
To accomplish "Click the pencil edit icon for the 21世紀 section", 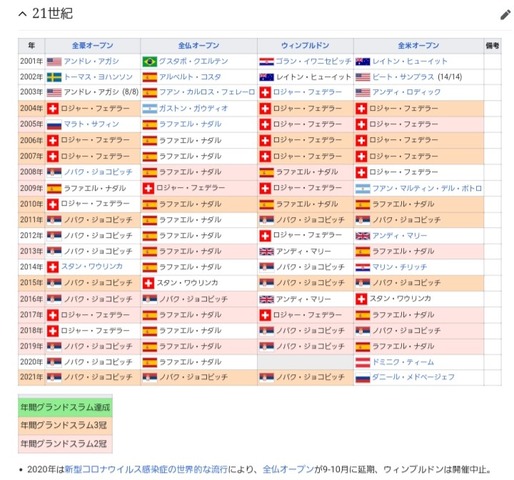I will [505, 15].
